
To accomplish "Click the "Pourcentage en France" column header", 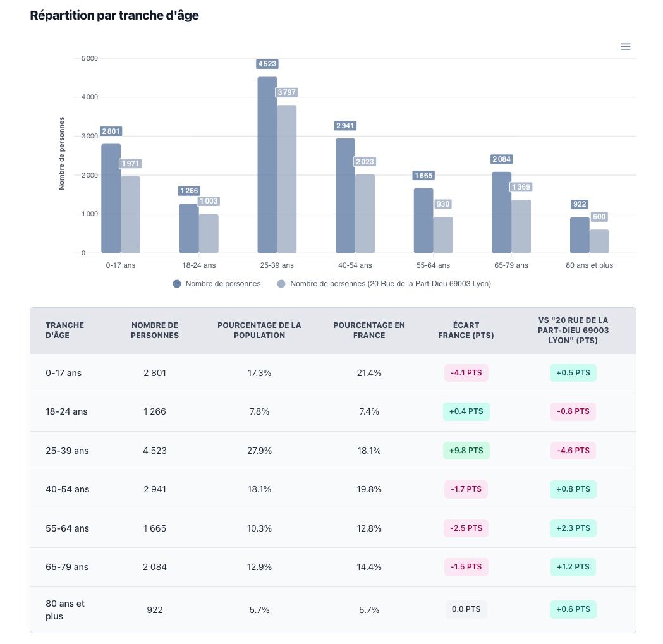I will click(369, 330).
